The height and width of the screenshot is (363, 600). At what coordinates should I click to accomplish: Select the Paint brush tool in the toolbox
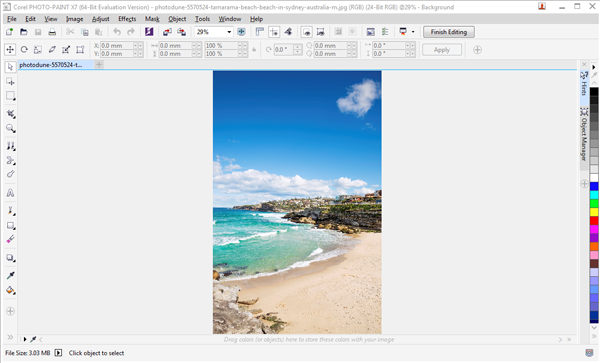(x=10, y=211)
